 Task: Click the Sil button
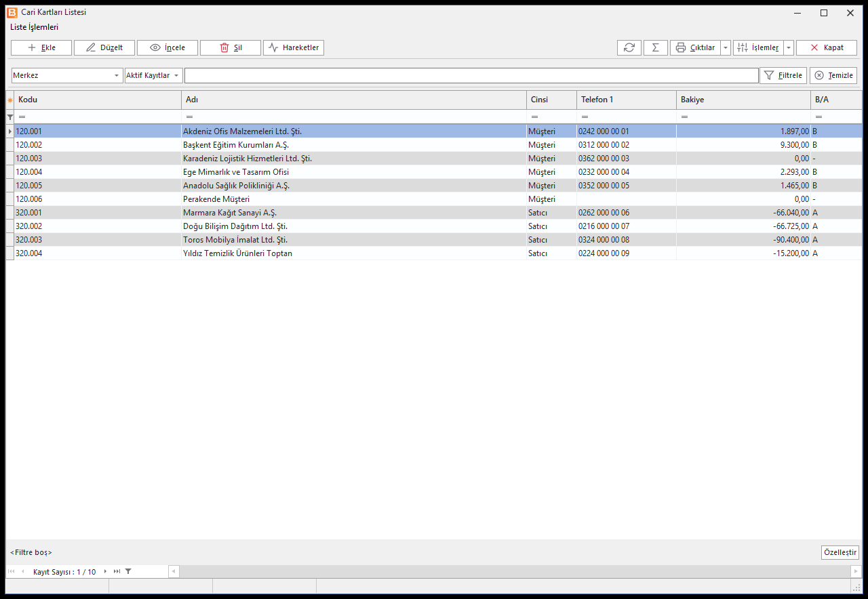click(231, 47)
